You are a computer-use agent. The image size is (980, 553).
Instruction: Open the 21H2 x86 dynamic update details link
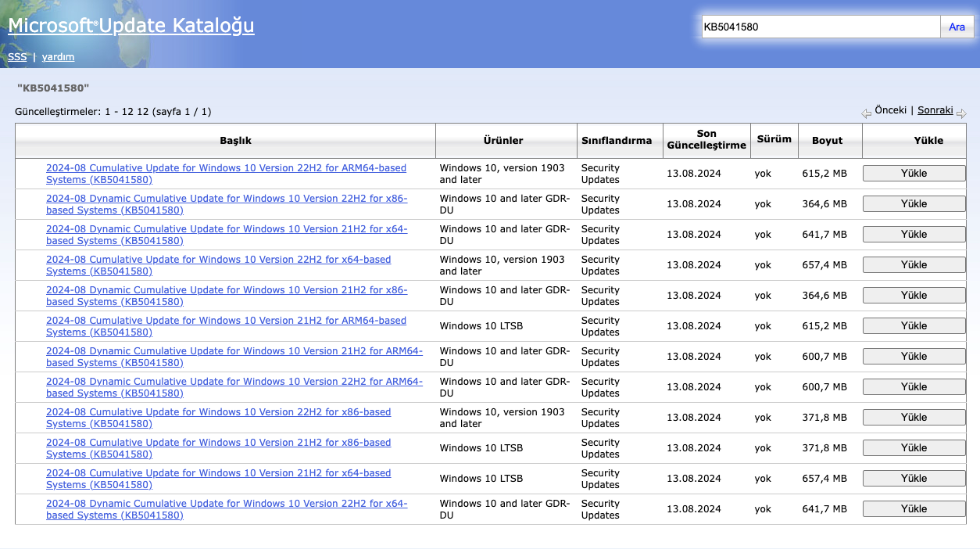click(226, 295)
